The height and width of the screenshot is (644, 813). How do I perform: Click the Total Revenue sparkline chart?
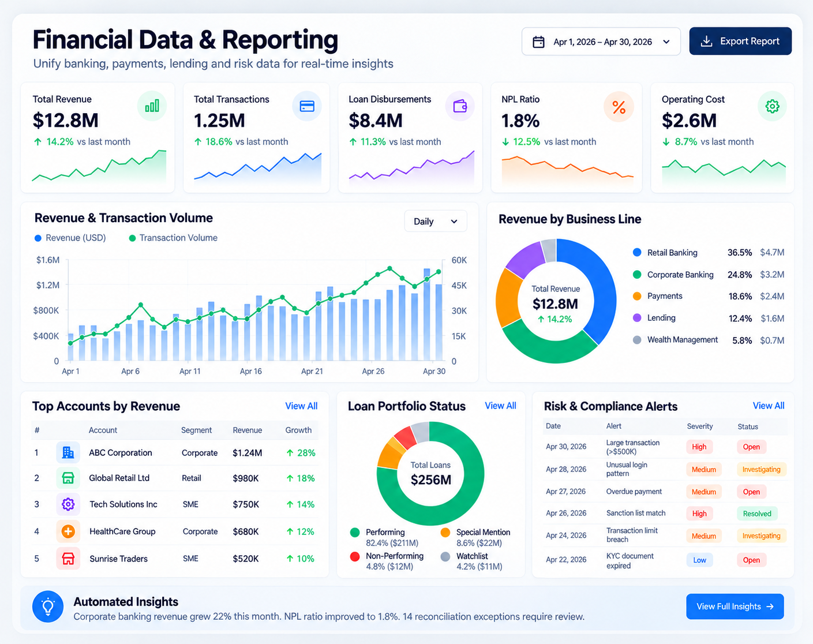99,166
